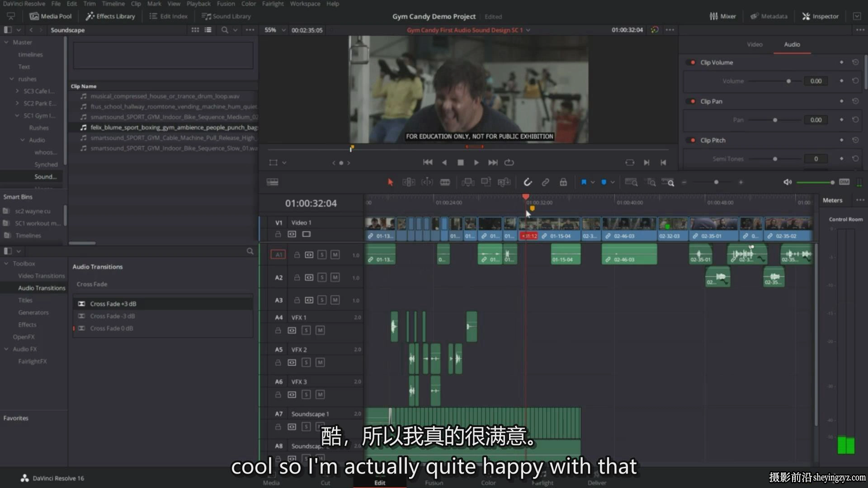Click Full Extent Zoom icon
The width and height of the screenshot is (868, 488).
tap(631, 182)
